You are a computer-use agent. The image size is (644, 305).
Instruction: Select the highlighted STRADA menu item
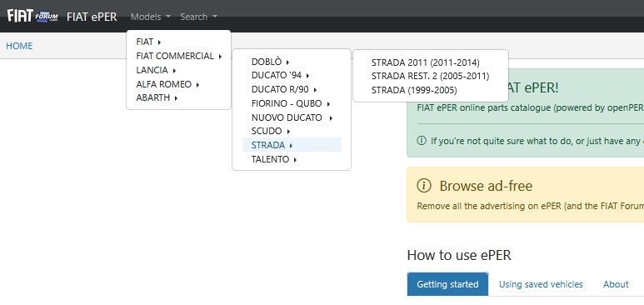pyautogui.click(x=292, y=145)
